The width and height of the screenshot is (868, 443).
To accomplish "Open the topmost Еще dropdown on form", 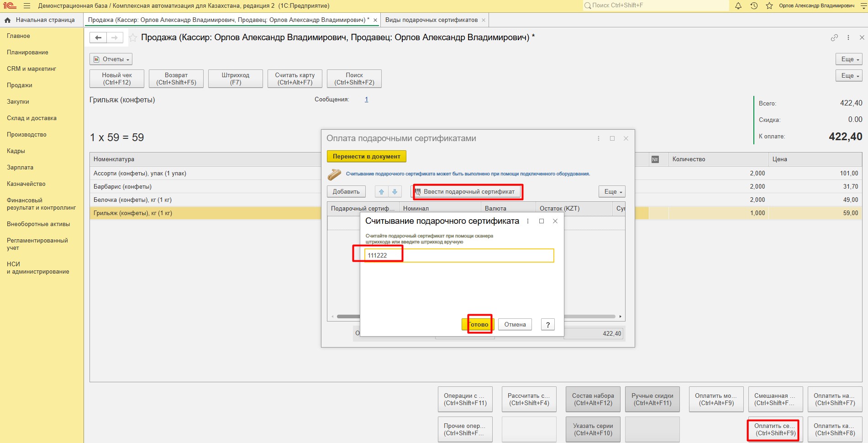I will [x=848, y=59].
